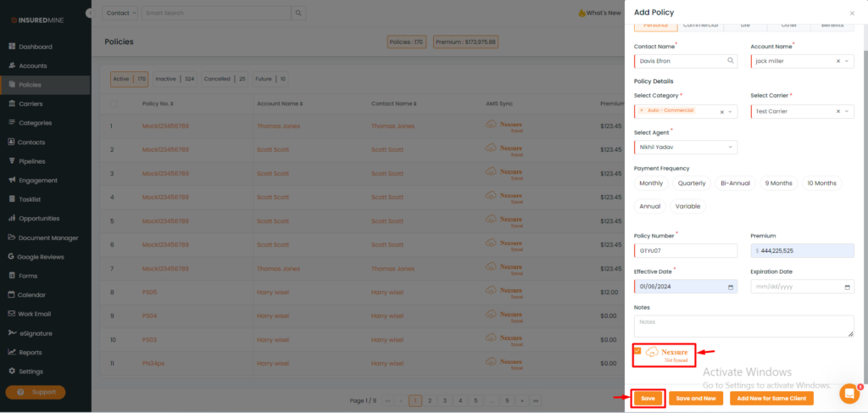Viewport: 868px width, 413px height.
Task: Open the Pipelines funnel icon
Action: (12, 161)
